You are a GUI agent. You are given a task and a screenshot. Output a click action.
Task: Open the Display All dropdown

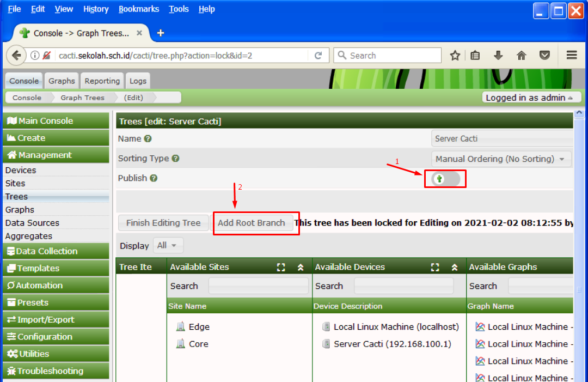coord(168,245)
